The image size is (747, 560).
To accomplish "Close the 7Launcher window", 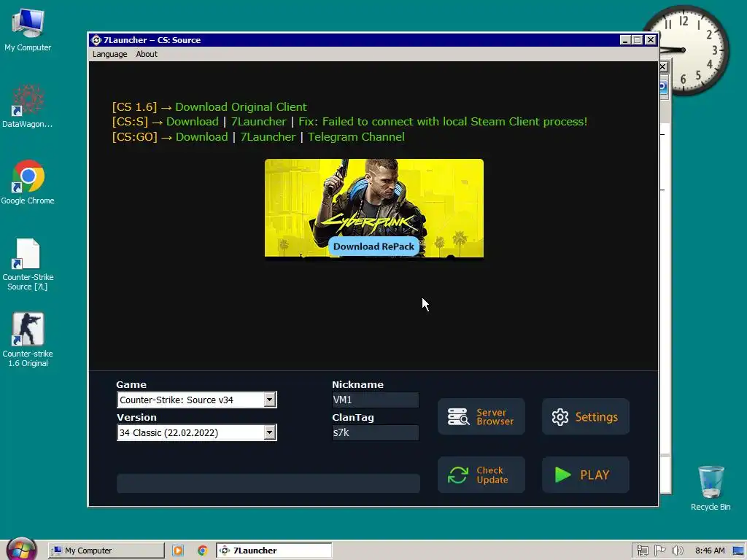I will point(650,40).
